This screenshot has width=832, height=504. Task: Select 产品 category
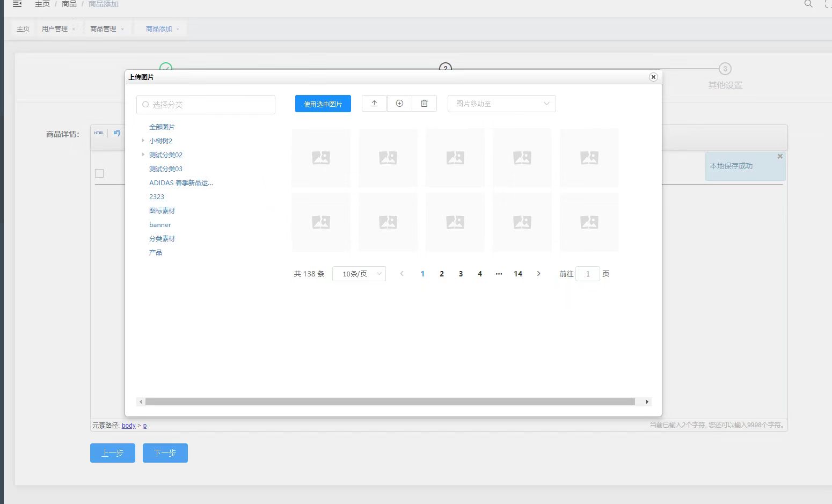pyautogui.click(x=156, y=252)
